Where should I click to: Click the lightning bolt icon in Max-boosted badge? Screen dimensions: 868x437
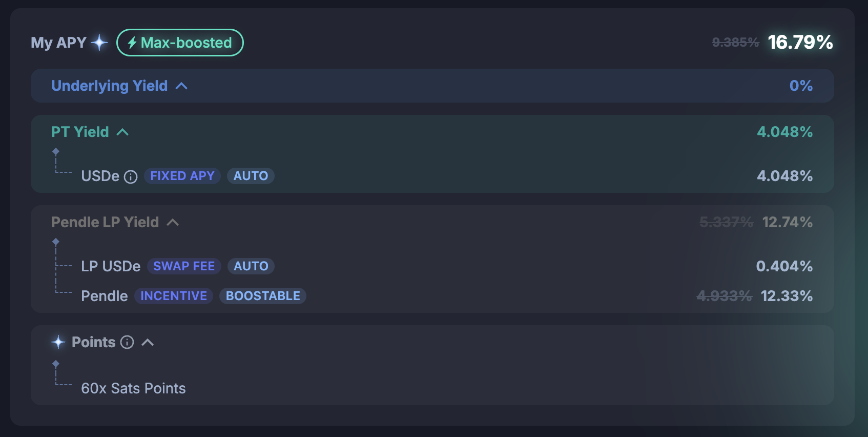pyautogui.click(x=132, y=43)
